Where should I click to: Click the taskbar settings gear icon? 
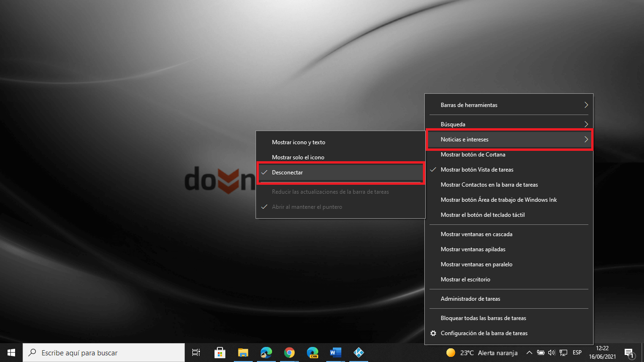(x=433, y=333)
